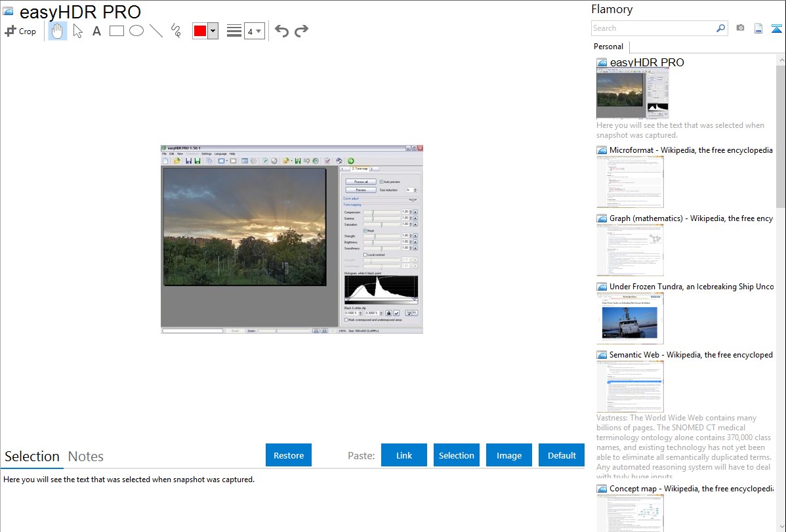This screenshot has width=786, height=532.
Task: Switch to the Personal tab
Action: coord(609,46)
